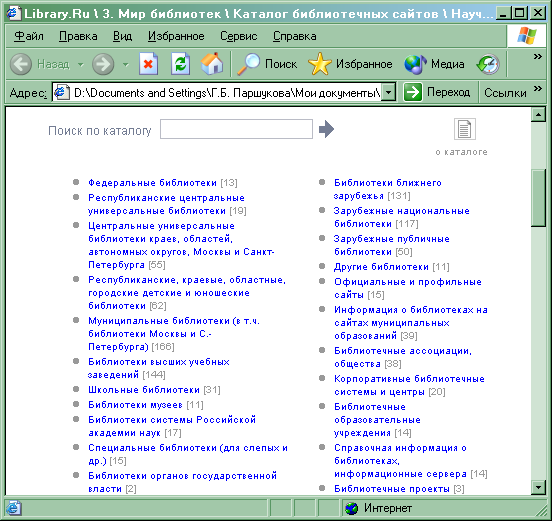The image size is (552, 521).
Task: Show hidden toolbar buttons via chevron
Action: (x=537, y=56)
